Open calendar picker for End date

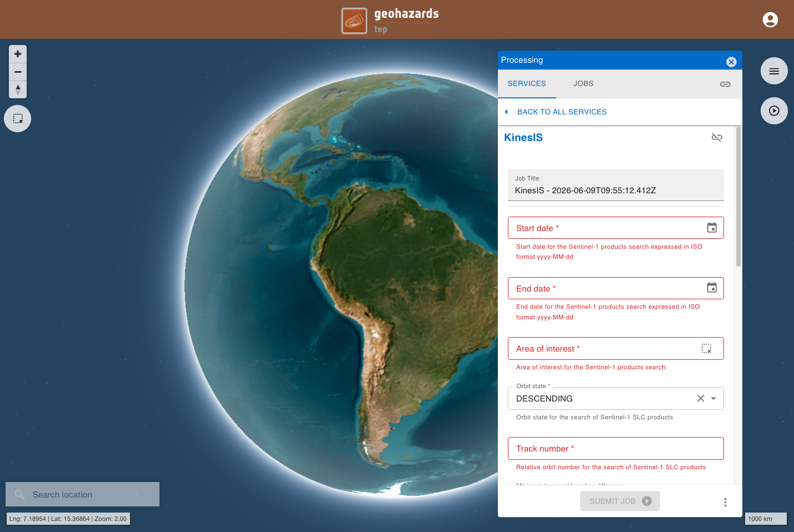tap(712, 288)
